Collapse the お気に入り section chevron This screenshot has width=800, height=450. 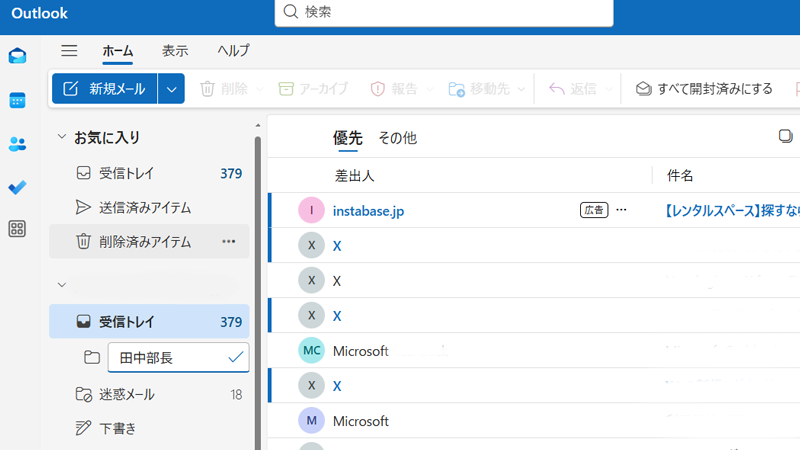point(62,137)
